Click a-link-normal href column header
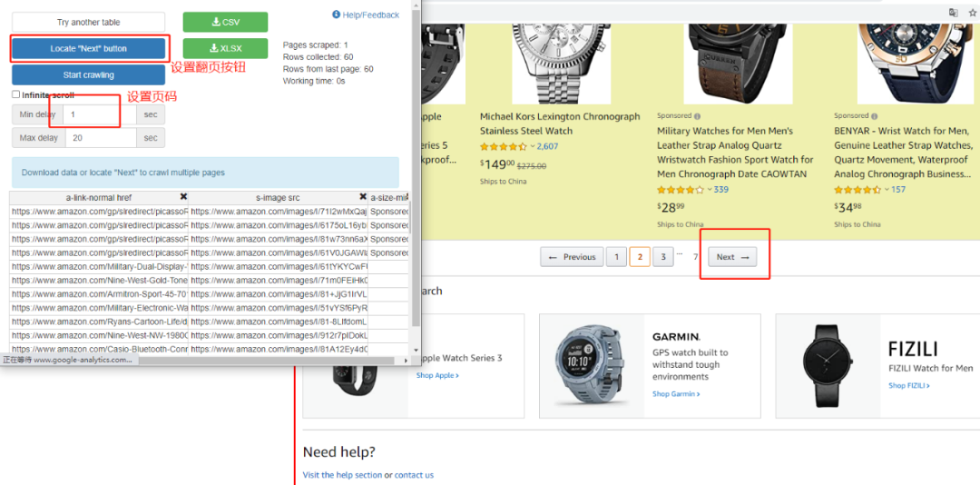Image resolution: width=980 pixels, height=485 pixels. click(99, 198)
